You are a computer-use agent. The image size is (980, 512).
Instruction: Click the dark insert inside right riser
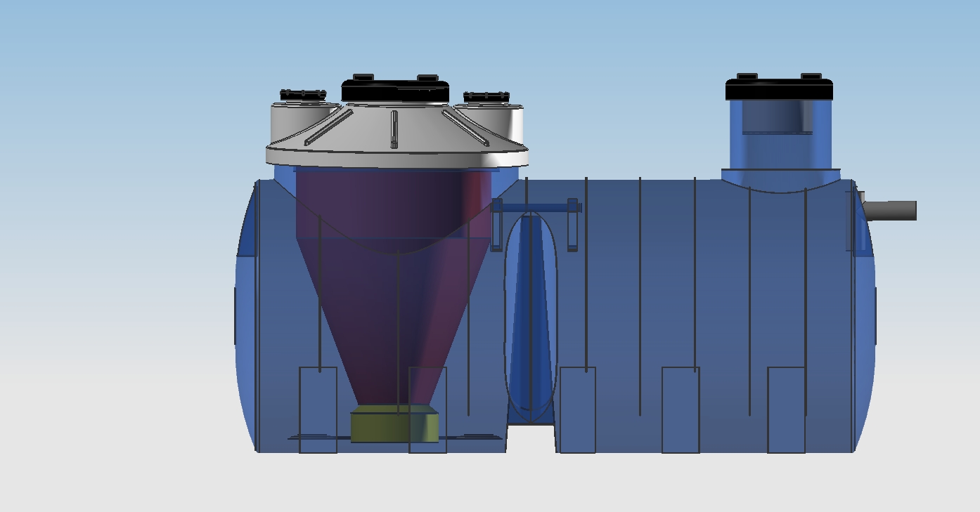(x=777, y=117)
